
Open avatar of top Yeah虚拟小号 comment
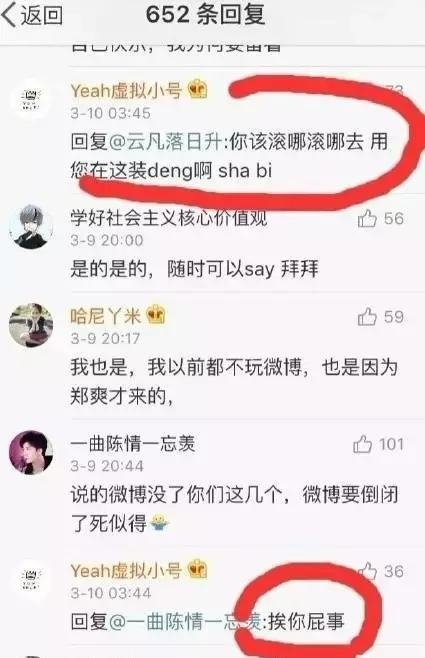(31, 99)
